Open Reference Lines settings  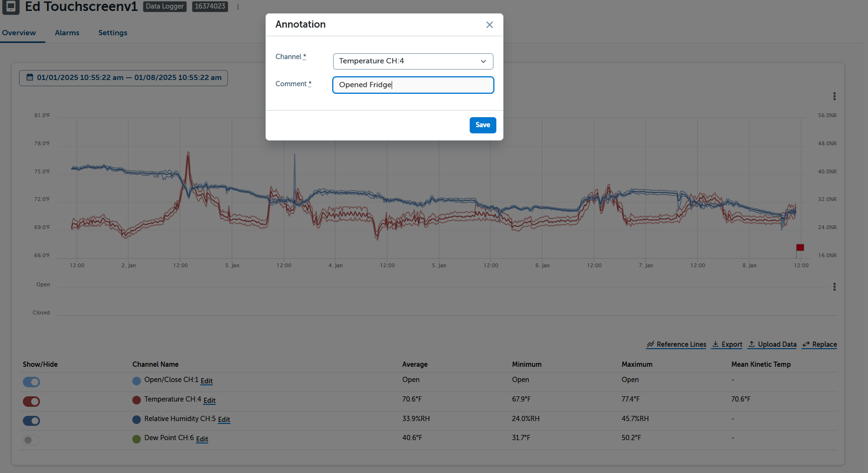[x=676, y=344]
